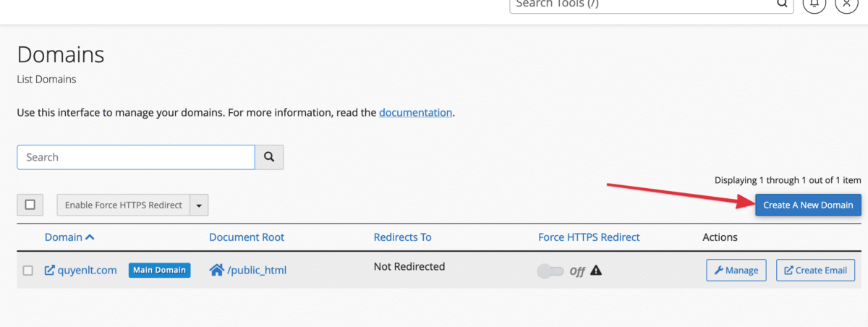Open the notifications bell icon
Viewport: 868px width, 327px height.
click(x=815, y=4)
